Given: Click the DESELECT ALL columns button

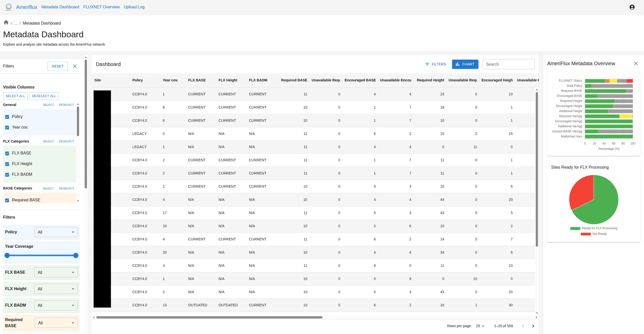Looking at the screenshot, I should pyautogui.click(x=44, y=96).
